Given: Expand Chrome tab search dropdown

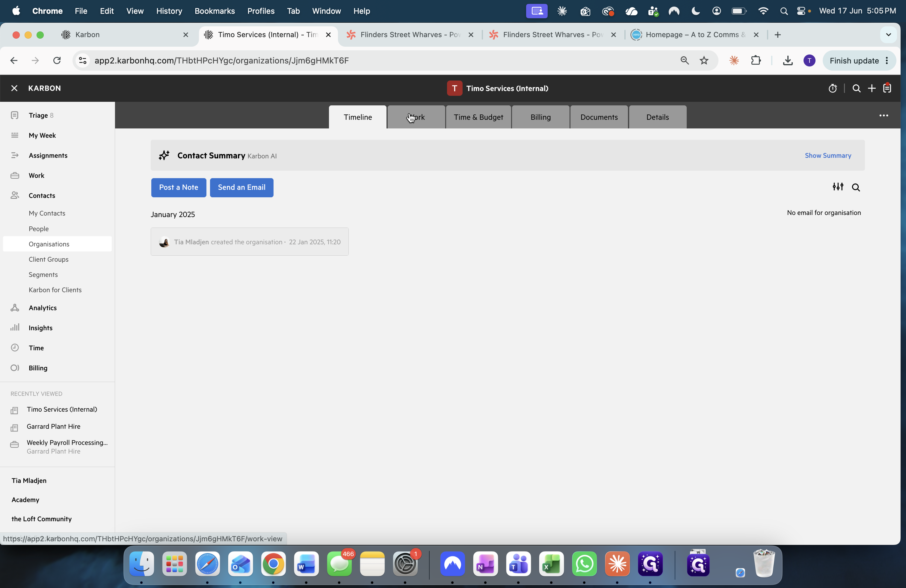Looking at the screenshot, I should tap(889, 35).
